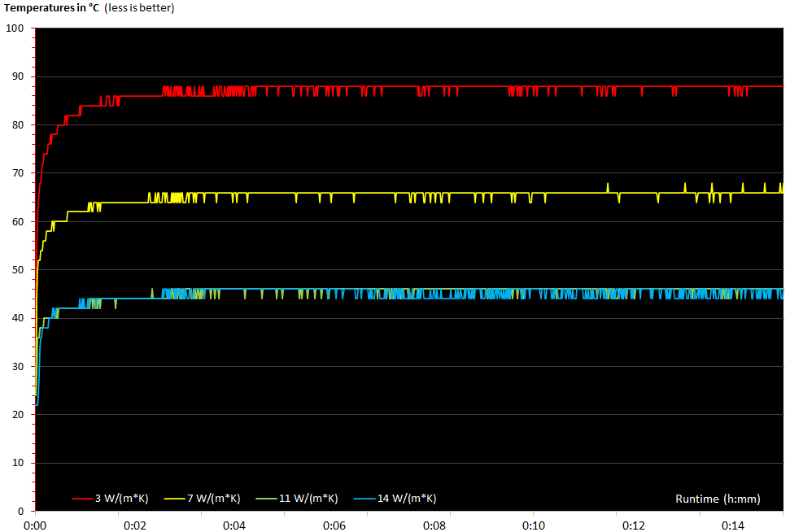Click the yellow legend line swatch
This screenshot has height=532, width=803.
coord(174,499)
